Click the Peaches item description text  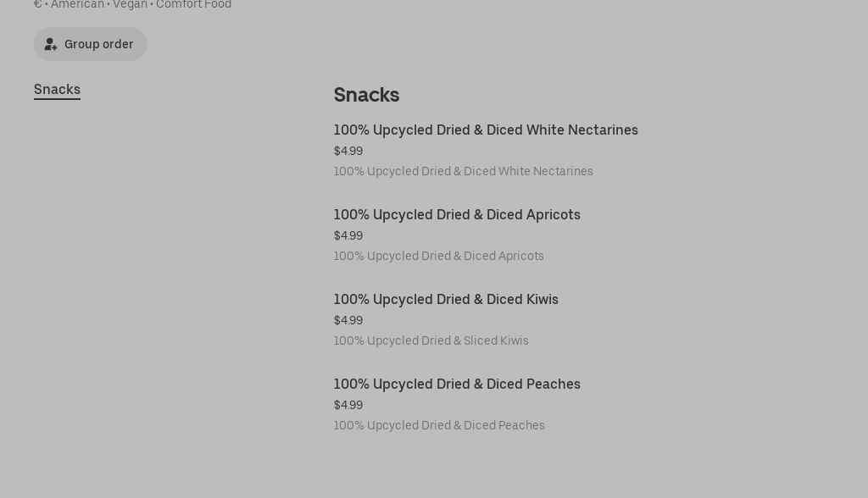point(439,425)
